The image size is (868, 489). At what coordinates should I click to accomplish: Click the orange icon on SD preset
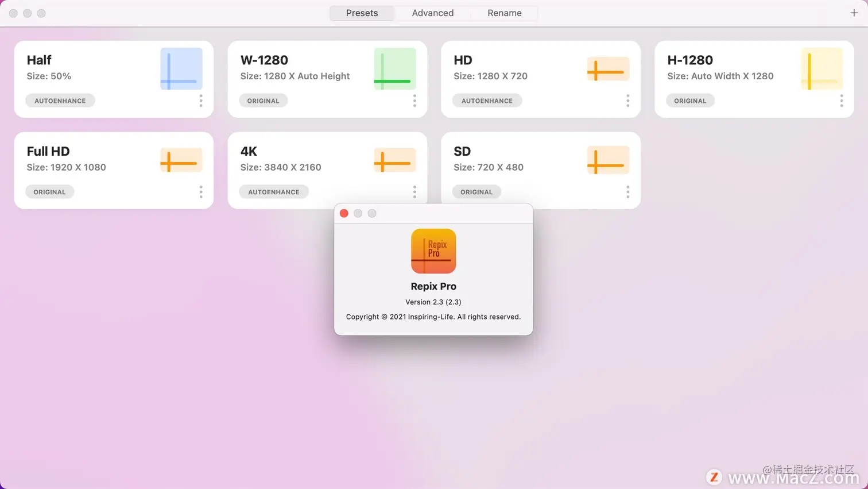point(608,160)
